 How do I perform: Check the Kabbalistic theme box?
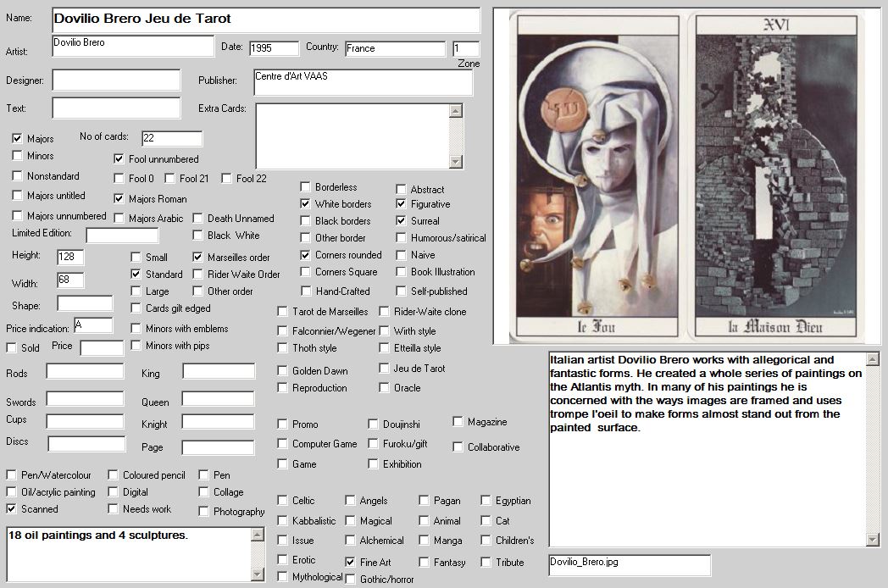point(283,521)
